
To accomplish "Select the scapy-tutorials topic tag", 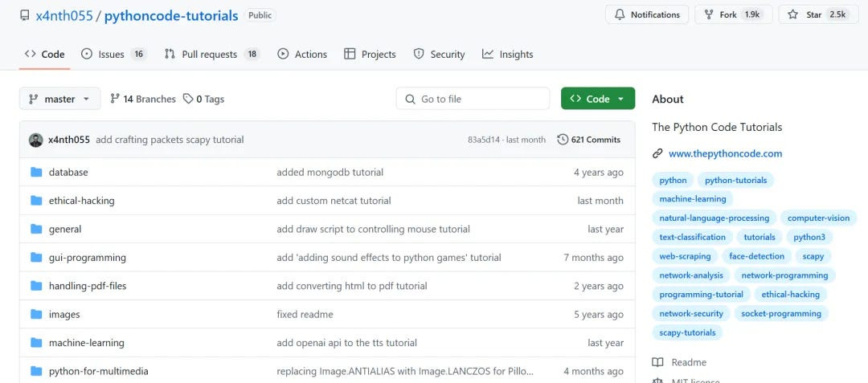I will (687, 332).
